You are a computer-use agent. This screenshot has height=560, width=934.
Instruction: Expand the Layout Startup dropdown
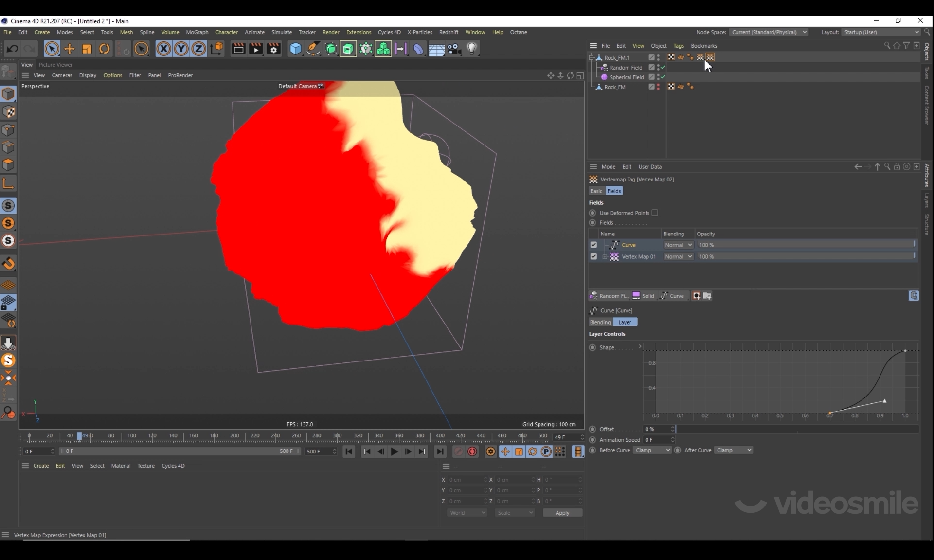[881, 32]
